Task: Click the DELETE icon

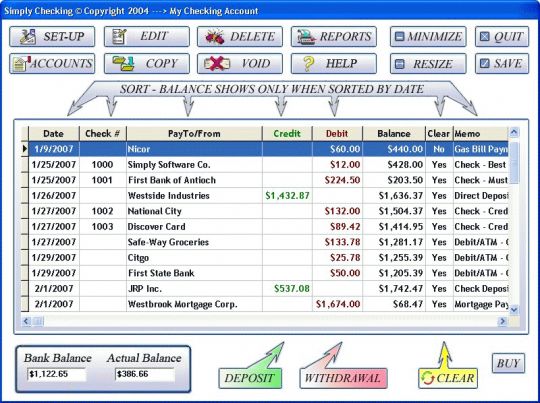Action: coord(215,37)
